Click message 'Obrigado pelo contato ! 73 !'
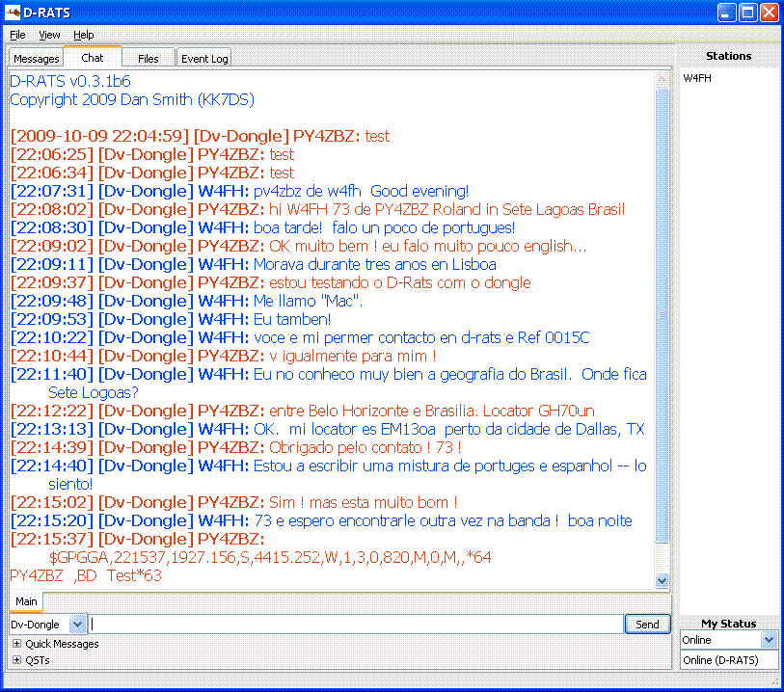 [236, 447]
